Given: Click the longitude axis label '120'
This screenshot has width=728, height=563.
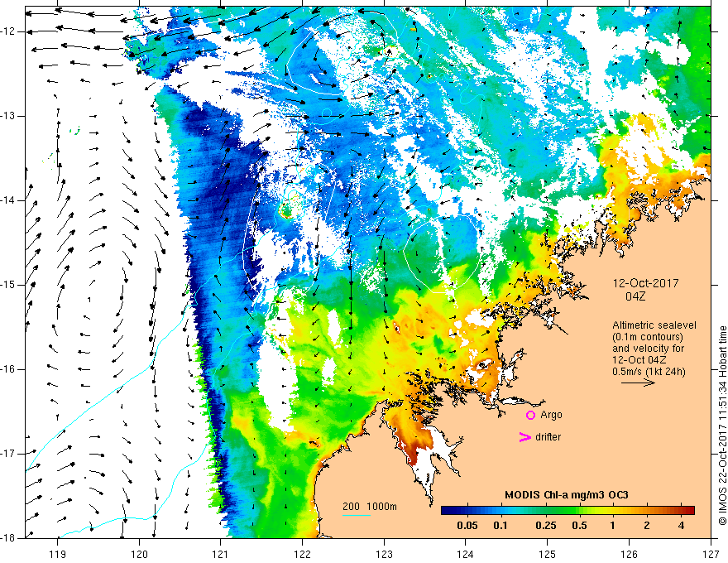Looking at the screenshot, I should point(139,554).
